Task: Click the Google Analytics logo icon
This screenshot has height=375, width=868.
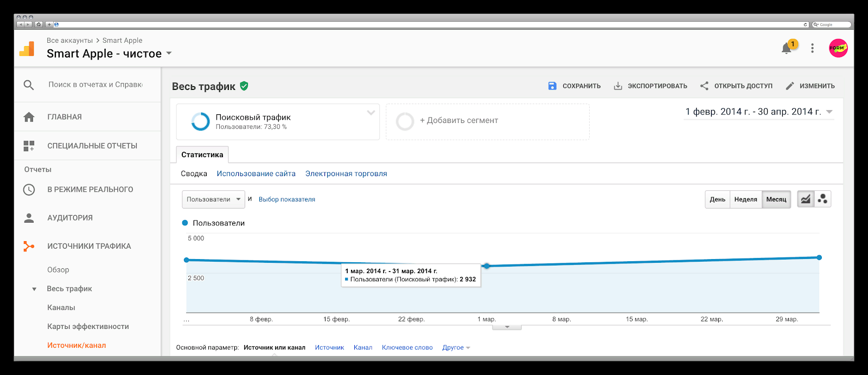Action: [x=27, y=48]
